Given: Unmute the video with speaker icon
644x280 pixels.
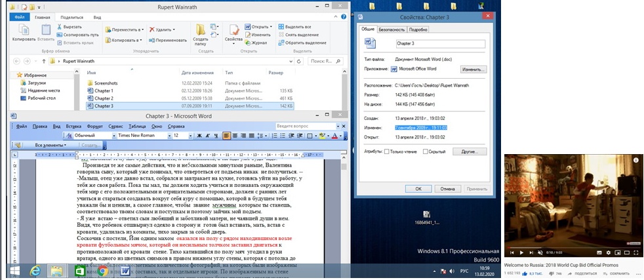Looking at the screenshot, I should [x=540, y=252].
